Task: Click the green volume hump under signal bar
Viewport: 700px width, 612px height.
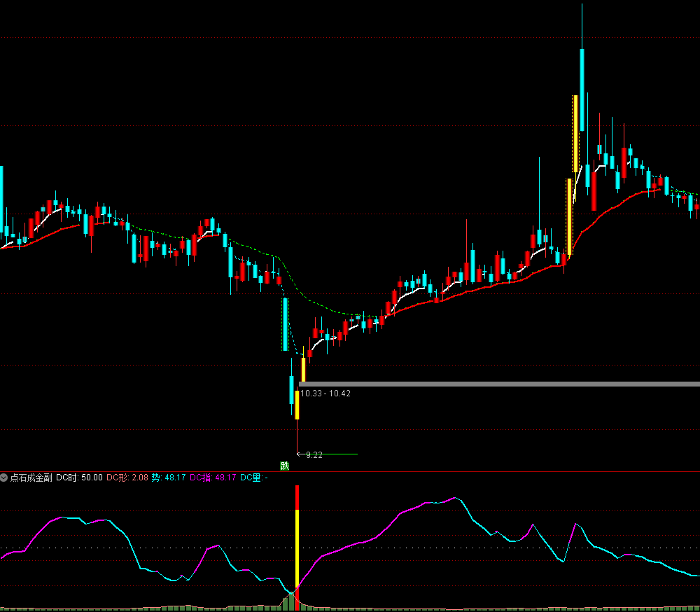Action: click(290, 601)
